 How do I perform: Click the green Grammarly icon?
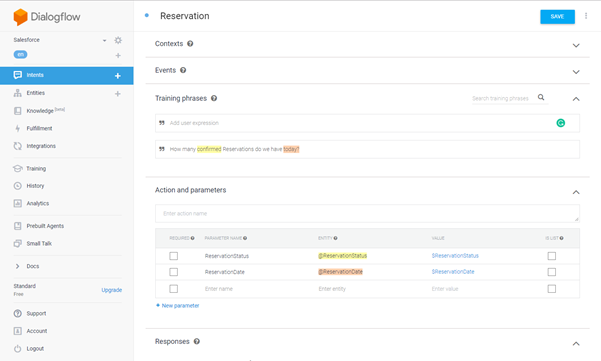point(560,123)
